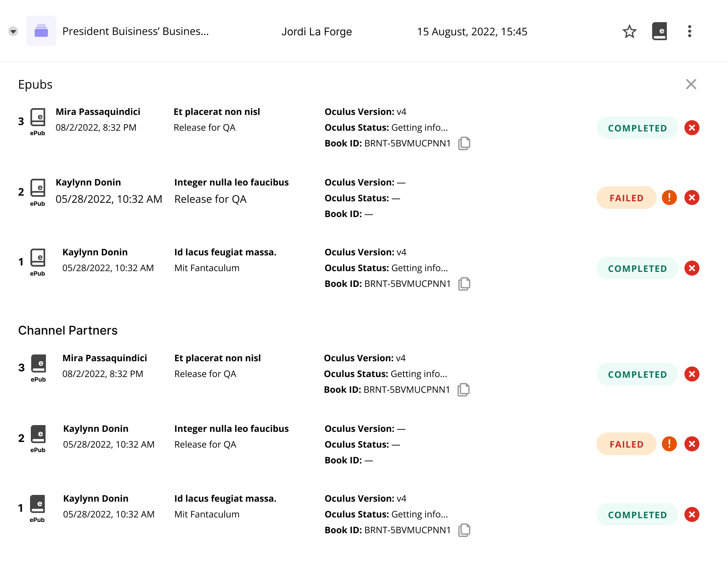The image size is (728, 561).
Task: Copy Book ID of Channel Partners version 1
Action: pyautogui.click(x=464, y=530)
